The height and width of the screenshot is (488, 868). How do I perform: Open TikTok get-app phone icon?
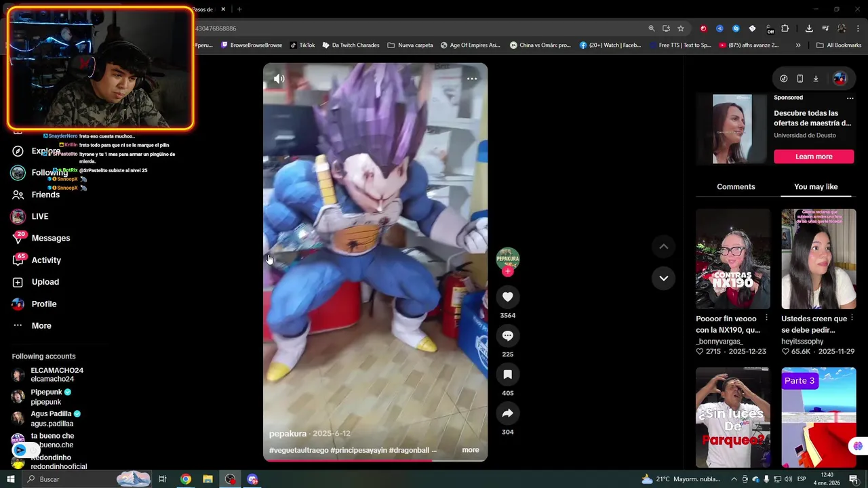pyautogui.click(x=800, y=79)
